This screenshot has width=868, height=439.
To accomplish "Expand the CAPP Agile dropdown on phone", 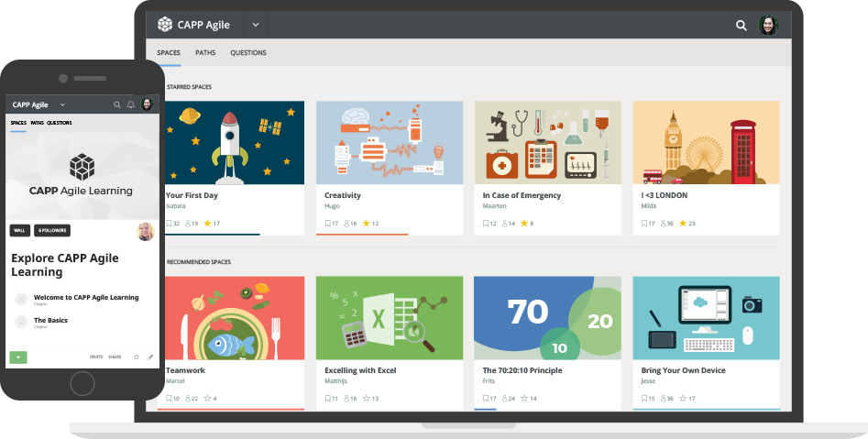I will 62,104.
